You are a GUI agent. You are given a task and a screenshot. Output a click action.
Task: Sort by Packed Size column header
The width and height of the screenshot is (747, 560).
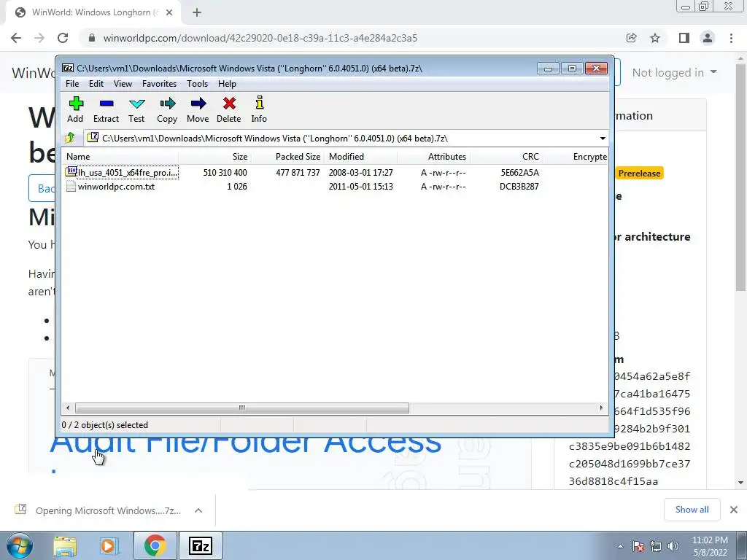[287, 157]
